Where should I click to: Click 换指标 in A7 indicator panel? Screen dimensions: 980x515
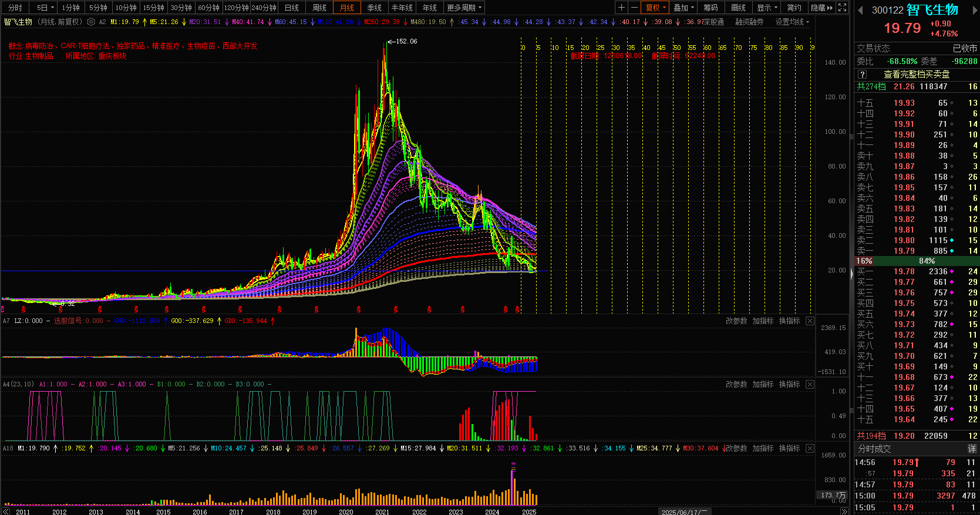pyautogui.click(x=789, y=321)
